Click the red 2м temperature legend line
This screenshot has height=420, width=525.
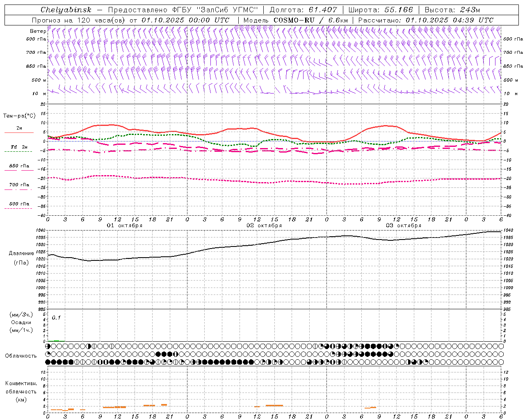click(x=19, y=132)
